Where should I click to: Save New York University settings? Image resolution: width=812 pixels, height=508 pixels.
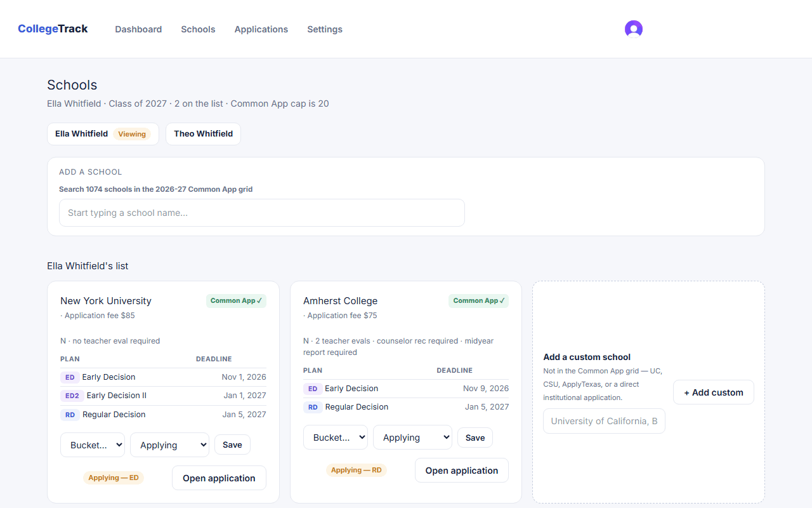[x=232, y=444]
